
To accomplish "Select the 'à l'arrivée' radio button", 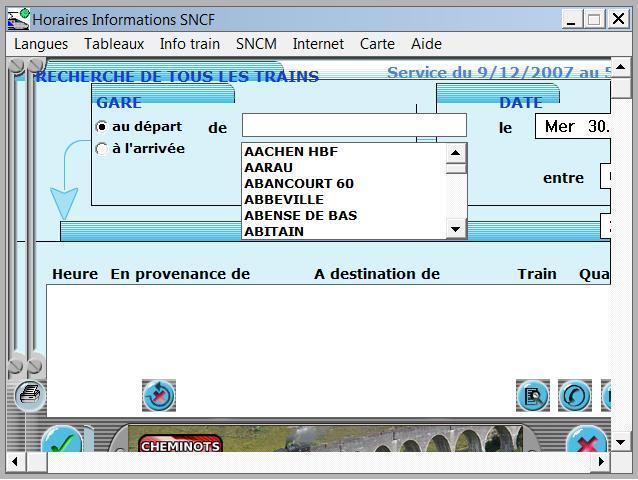I will click(x=102, y=149).
